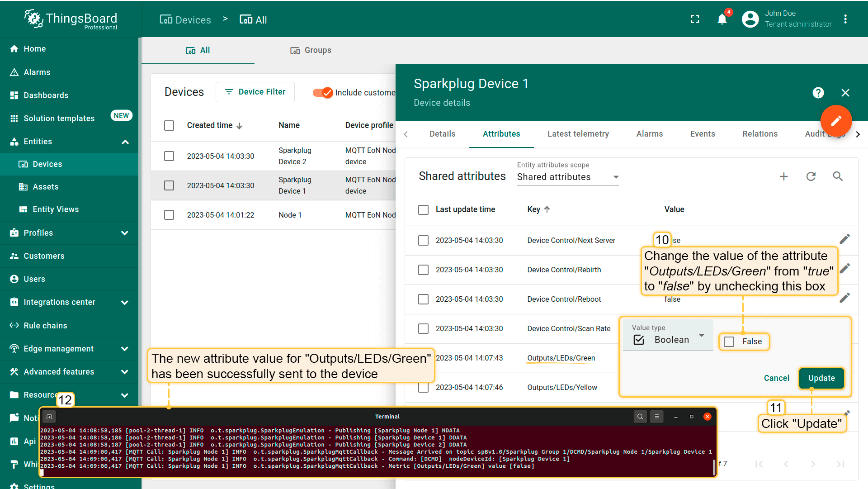Toggle Include customer entities switch
Viewport: 868px width, 489px height.
click(323, 92)
